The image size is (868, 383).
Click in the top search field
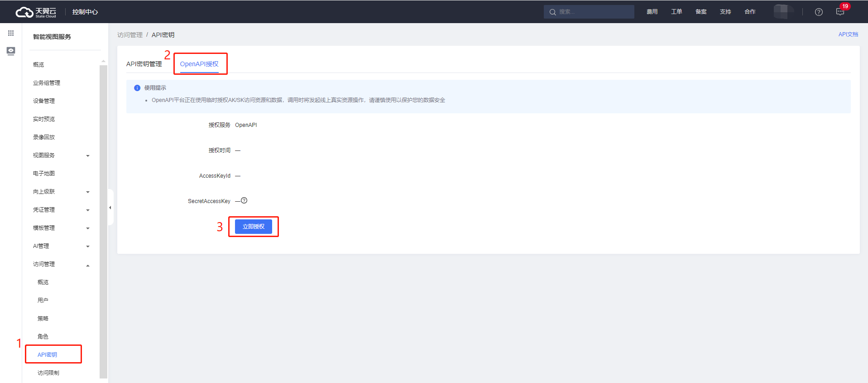[589, 12]
